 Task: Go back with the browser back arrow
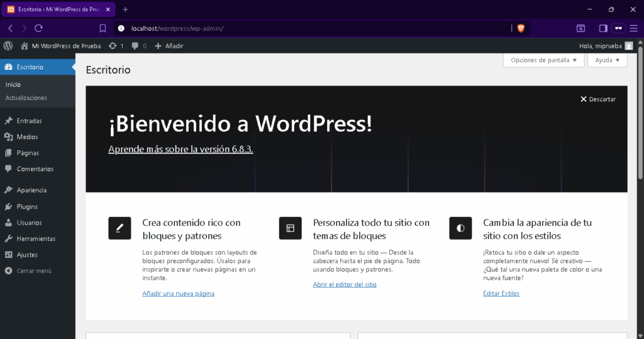[11, 28]
